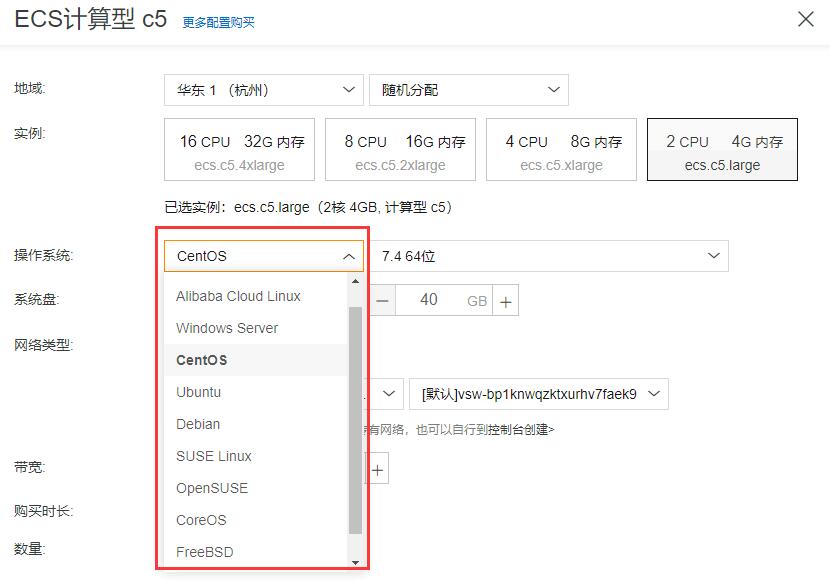Image resolution: width=830 pixels, height=581 pixels.
Task: Select the ecs.c5.4xlarge 16 CPU instance
Action: click(x=240, y=149)
